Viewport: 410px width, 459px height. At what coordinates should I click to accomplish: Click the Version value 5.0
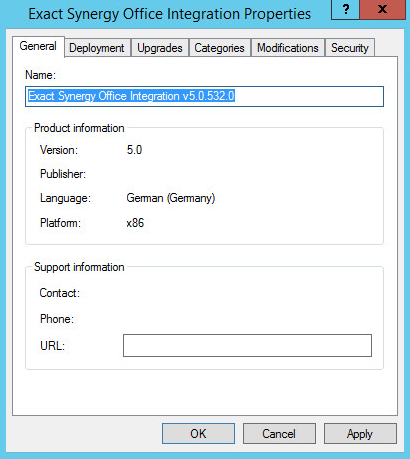[134, 150]
